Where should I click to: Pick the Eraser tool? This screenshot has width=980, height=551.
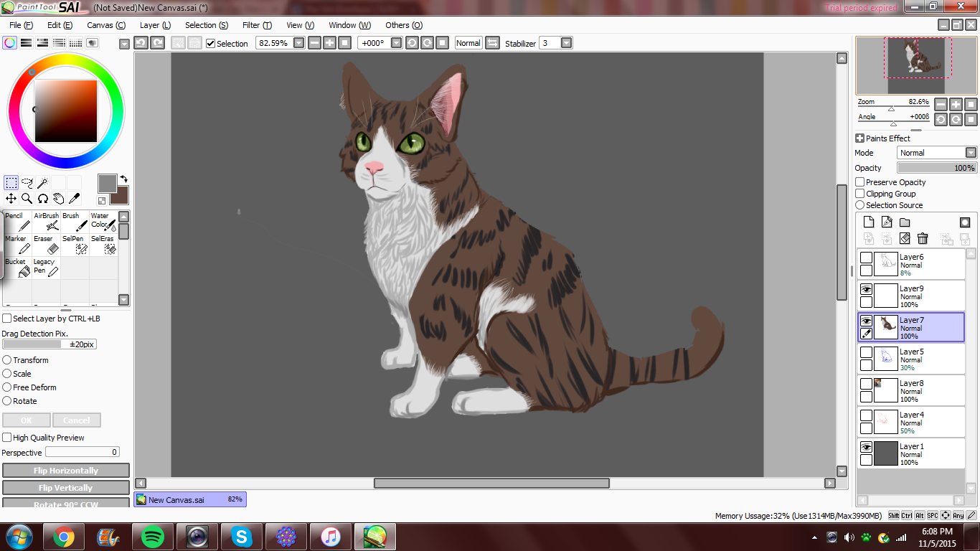tap(47, 245)
